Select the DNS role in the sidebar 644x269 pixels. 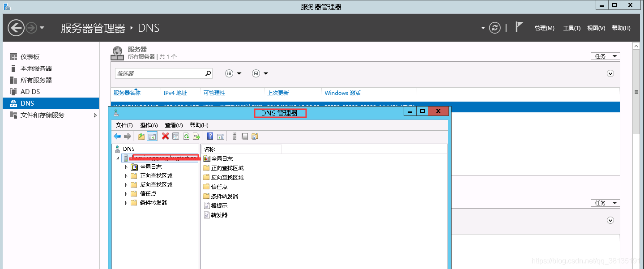point(51,103)
